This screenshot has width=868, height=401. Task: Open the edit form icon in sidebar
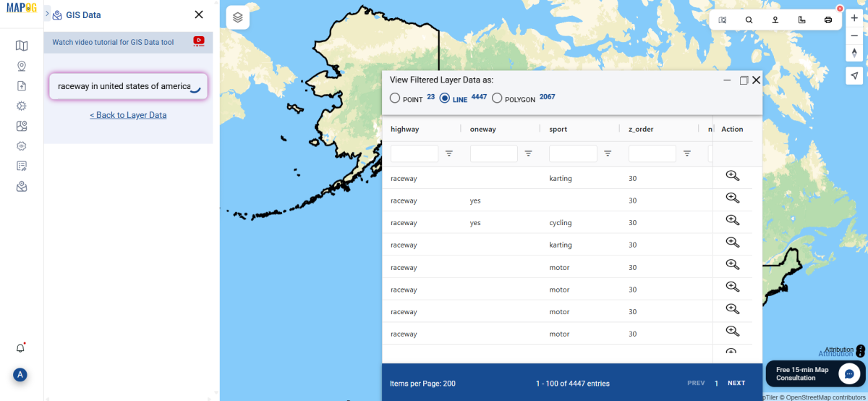[x=22, y=166]
